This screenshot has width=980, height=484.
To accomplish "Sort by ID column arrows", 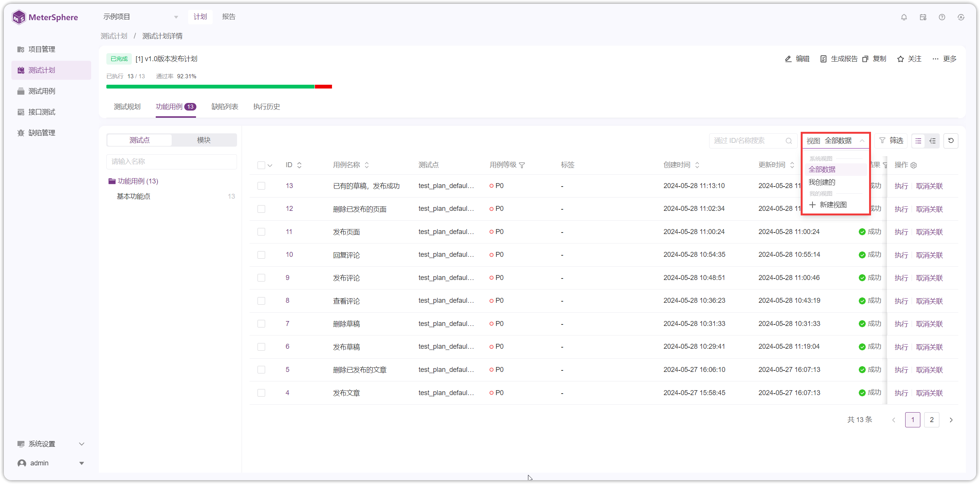I will [x=299, y=165].
